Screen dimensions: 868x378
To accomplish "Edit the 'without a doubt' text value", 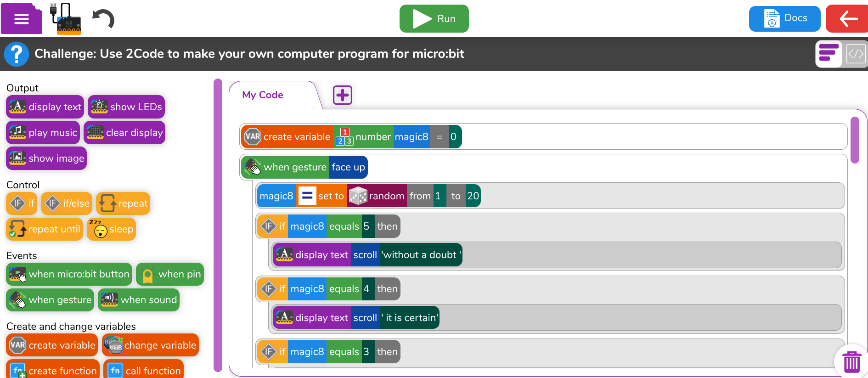I will tap(421, 255).
